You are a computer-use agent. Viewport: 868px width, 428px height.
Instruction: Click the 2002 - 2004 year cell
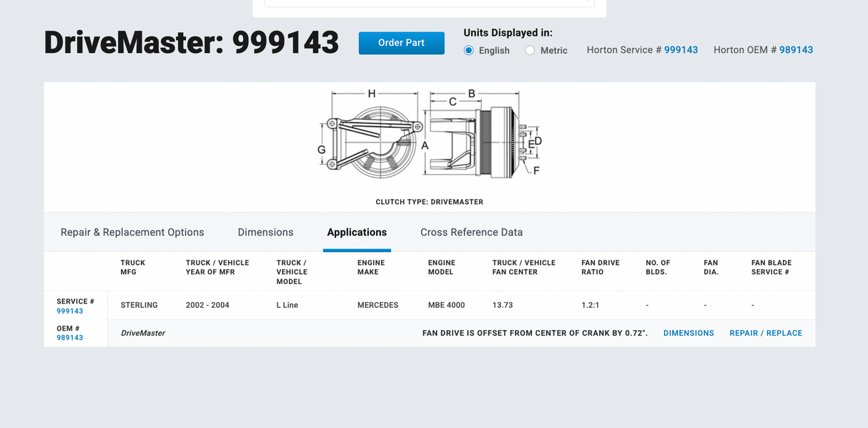[207, 305]
